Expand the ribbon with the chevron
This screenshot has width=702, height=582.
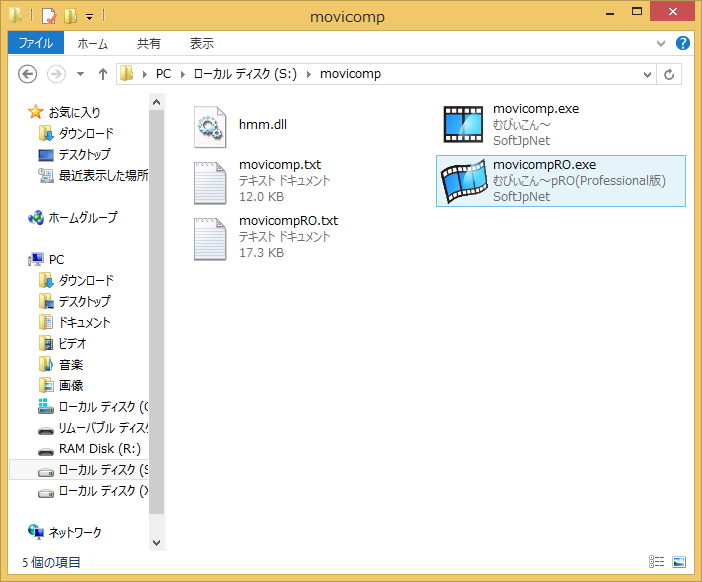[660, 44]
